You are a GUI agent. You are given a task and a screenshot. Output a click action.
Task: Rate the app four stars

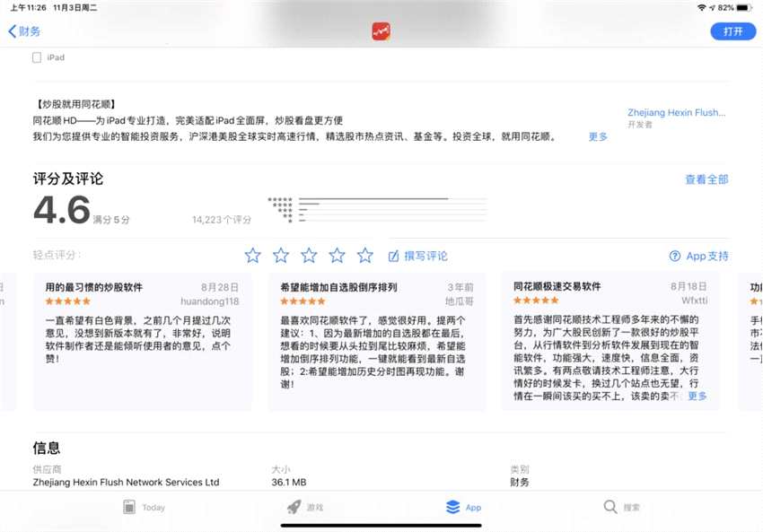pyautogui.click(x=337, y=256)
